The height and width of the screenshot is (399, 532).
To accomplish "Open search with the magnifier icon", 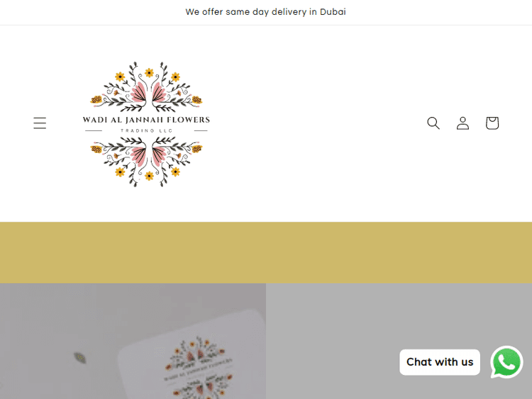I will coord(433,123).
